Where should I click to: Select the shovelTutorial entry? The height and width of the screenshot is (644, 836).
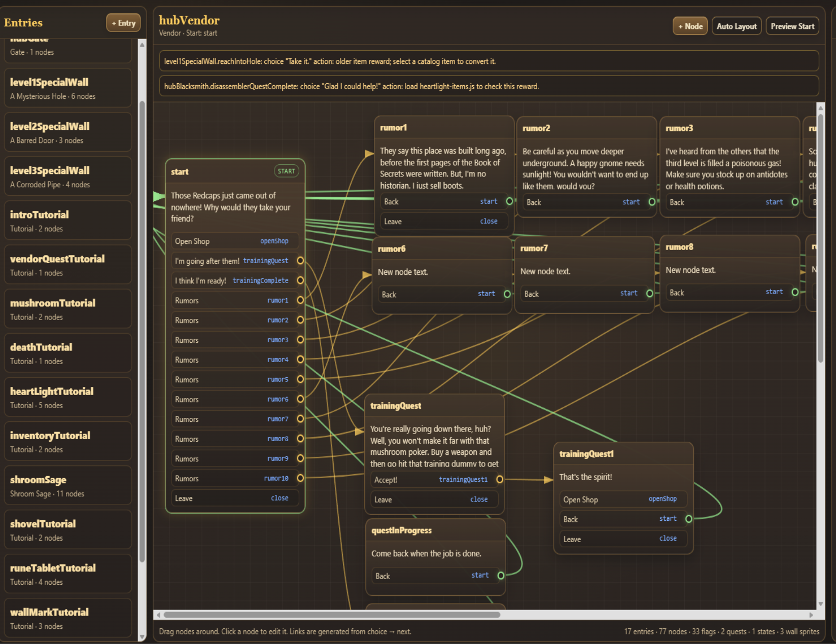[x=68, y=529]
